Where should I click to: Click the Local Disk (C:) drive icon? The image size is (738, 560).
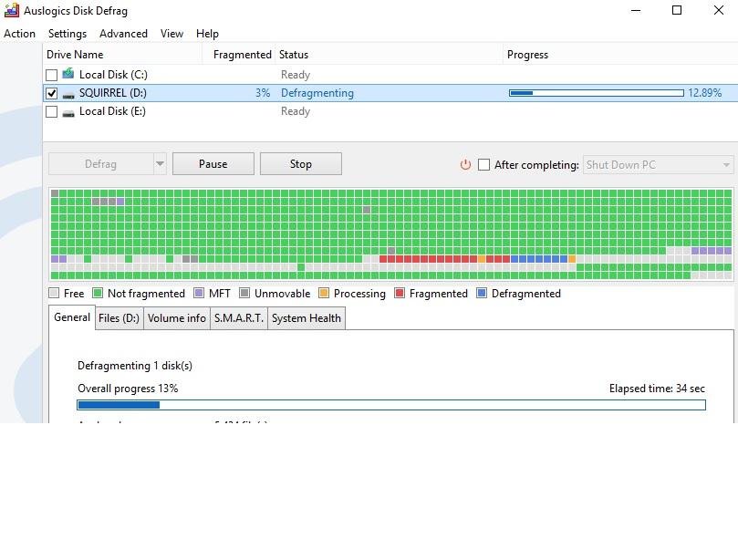pos(68,73)
